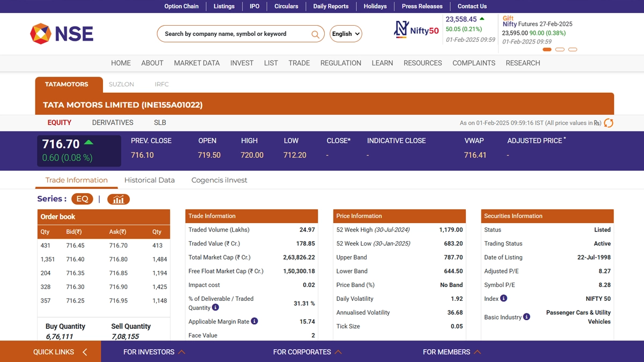Viewport: 644px width, 362px height.
Task: Switch to the Historical Data tab
Action: [149, 180]
